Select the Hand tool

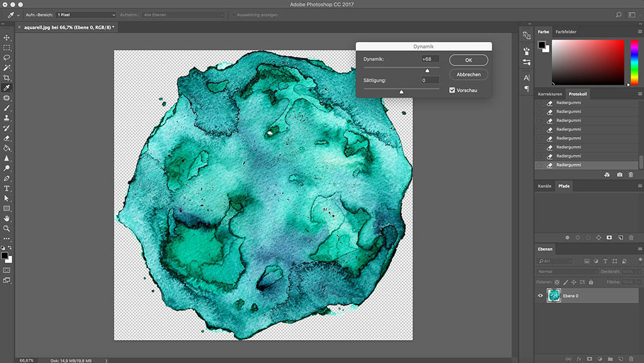(x=7, y=218)
